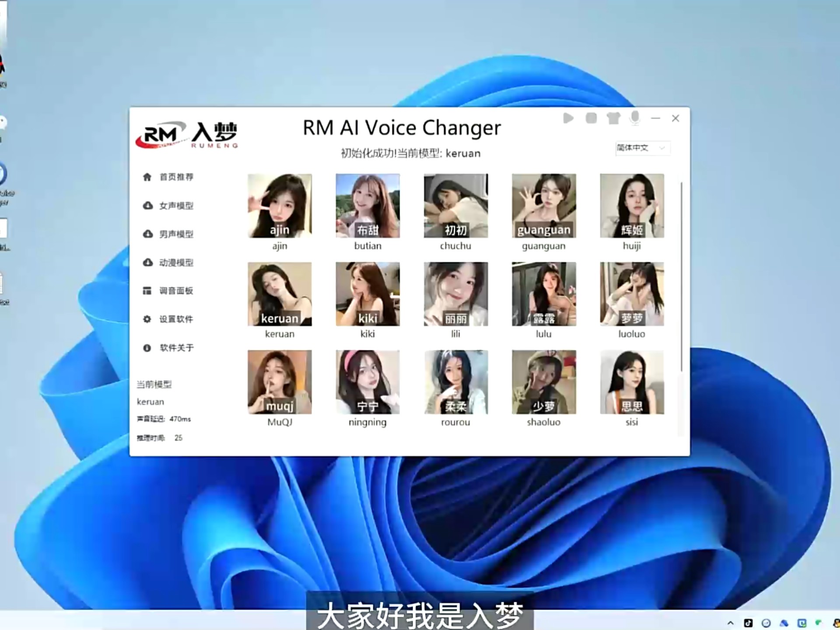Select the guanguan voice model thumbnail
The image size is (840, 630).
click(544, 206)
